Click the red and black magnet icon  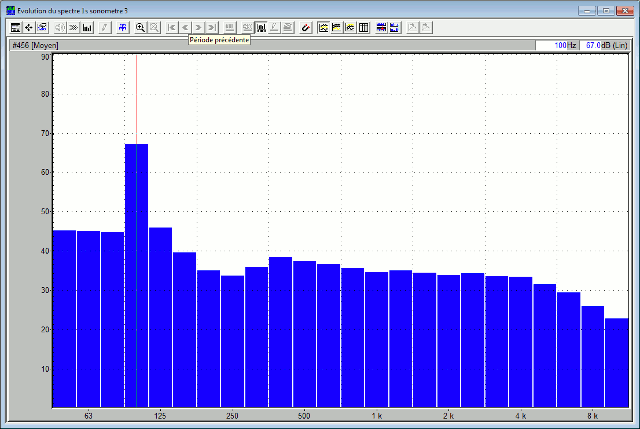(305, 27)
